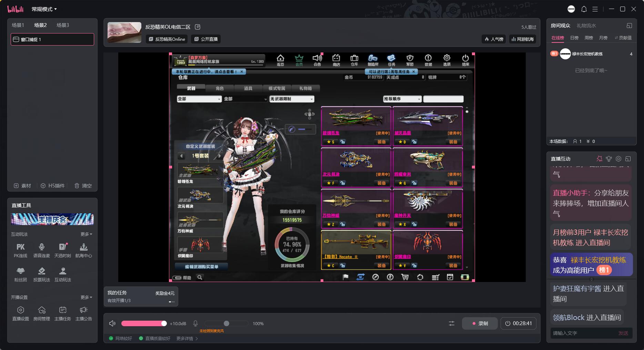Open 网游航海 button
The width and height of the screenshot is (644, 350).
click(x=523, y=39)
